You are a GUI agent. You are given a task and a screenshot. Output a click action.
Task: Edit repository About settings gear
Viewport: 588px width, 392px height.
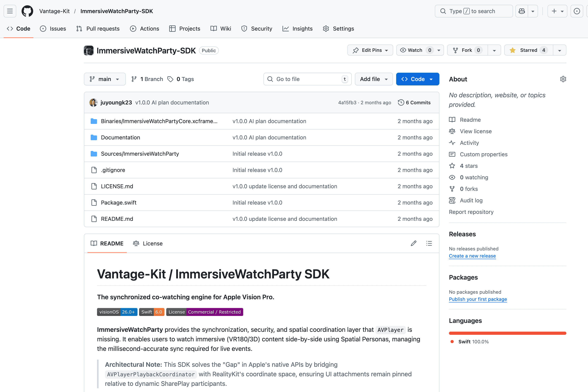(563, 79)
